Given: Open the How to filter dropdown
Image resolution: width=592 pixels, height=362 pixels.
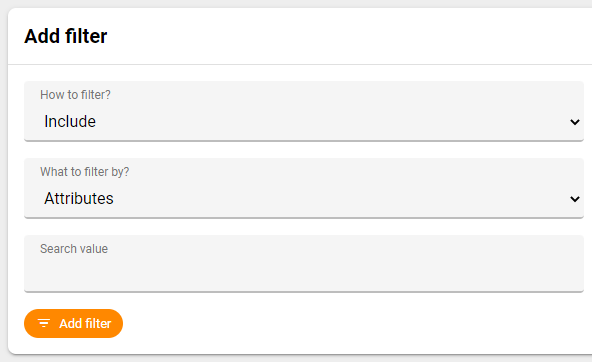Looking at the screenshot, I should pos(304,111).
